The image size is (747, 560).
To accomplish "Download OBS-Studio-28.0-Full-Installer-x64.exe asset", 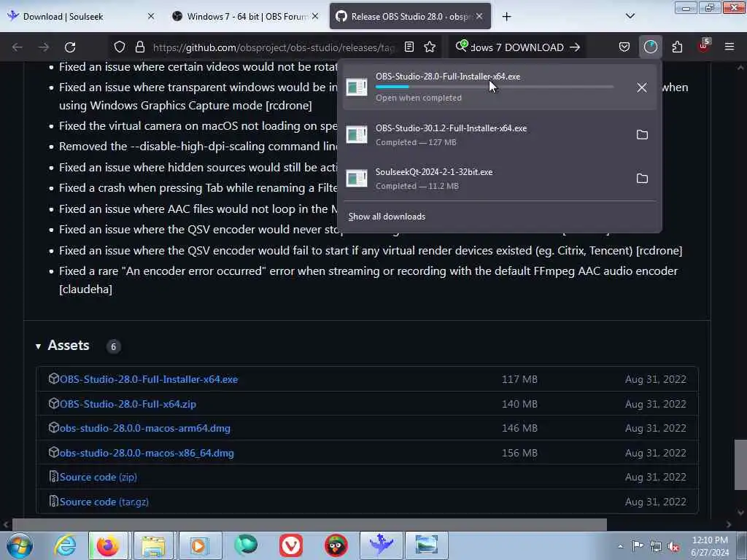I will click(149, 379).
